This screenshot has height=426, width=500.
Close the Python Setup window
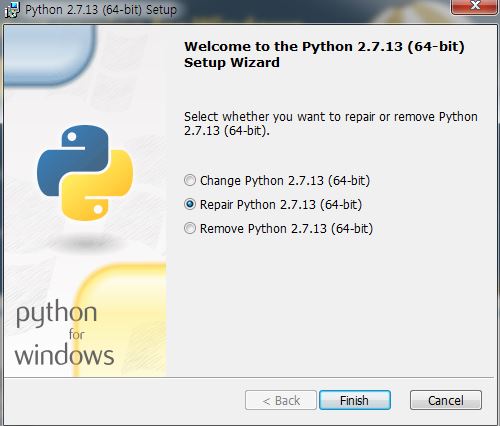[x=474, y=6]
